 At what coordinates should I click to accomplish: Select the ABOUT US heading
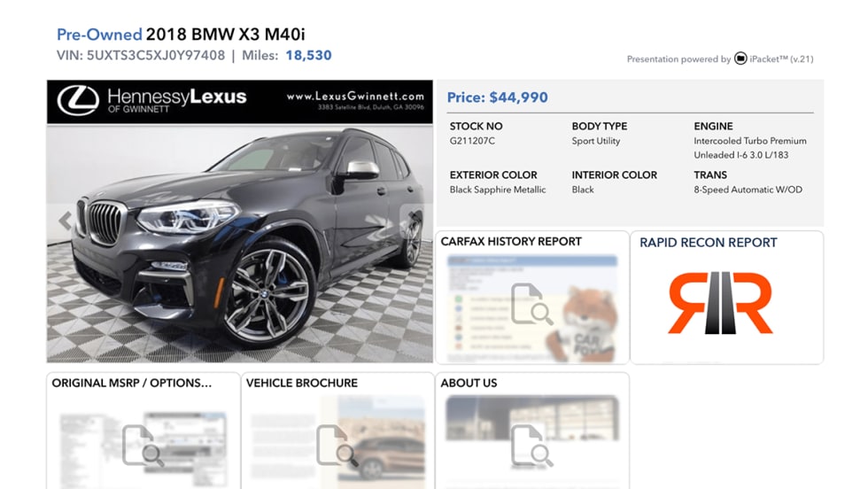(469, 384)
